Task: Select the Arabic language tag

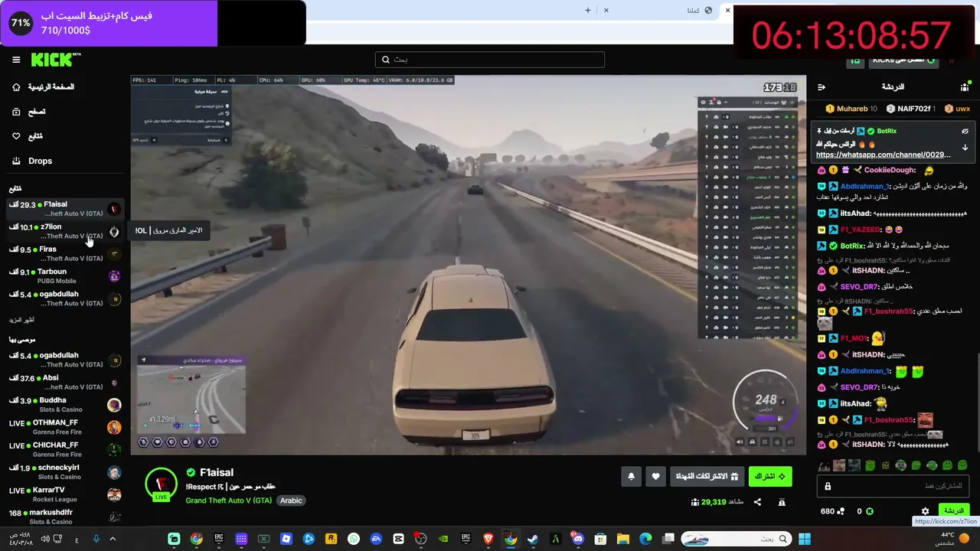Action: (291, 500)
